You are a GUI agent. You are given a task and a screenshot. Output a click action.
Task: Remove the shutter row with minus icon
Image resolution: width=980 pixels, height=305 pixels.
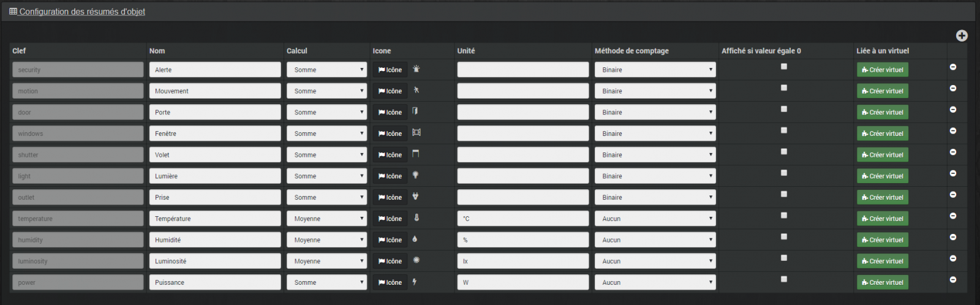point(953,152)
